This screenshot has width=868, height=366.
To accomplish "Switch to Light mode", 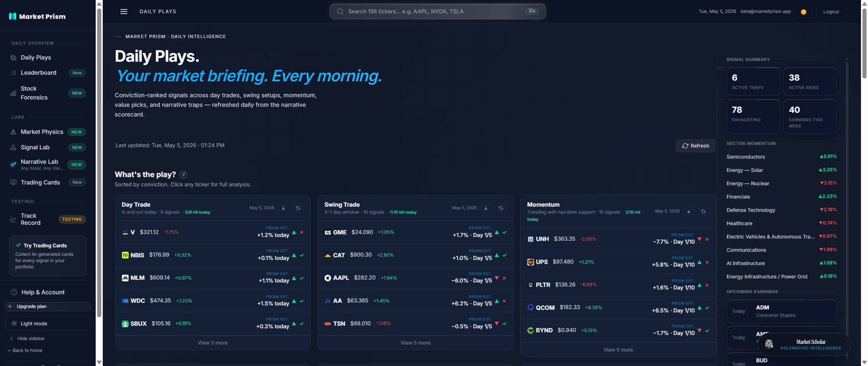I will coord(48,323).
